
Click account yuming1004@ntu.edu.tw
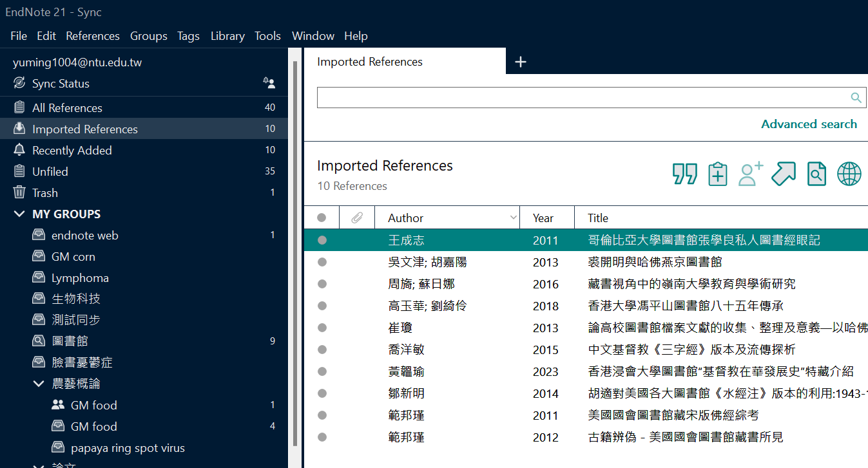77,62
